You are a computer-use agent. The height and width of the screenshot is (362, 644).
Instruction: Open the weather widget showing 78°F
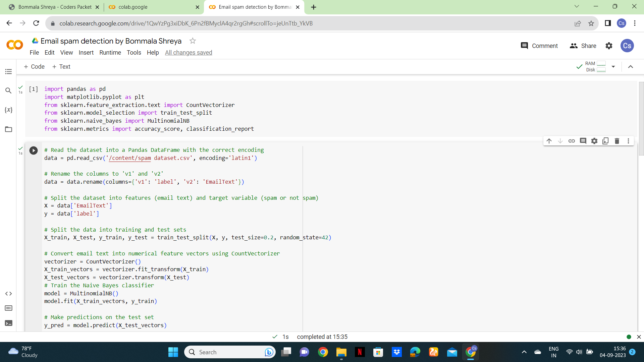(23, 352)
